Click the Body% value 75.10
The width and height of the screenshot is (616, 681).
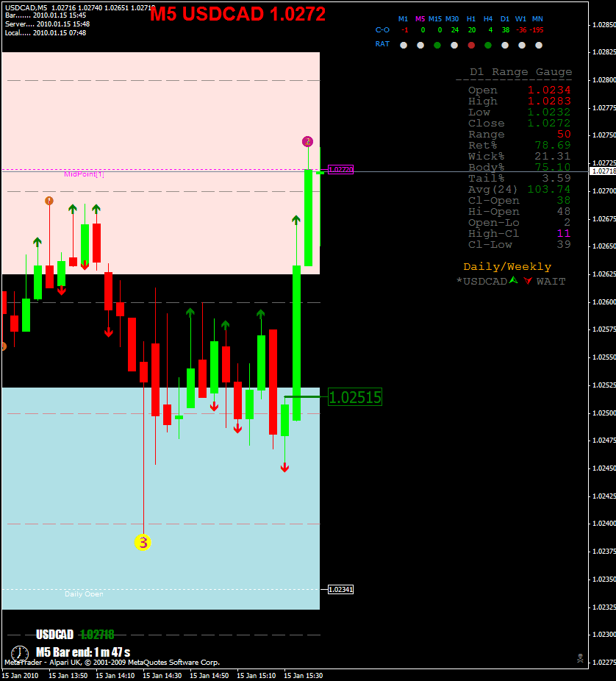pyautogui.click(x=553, y=167)
